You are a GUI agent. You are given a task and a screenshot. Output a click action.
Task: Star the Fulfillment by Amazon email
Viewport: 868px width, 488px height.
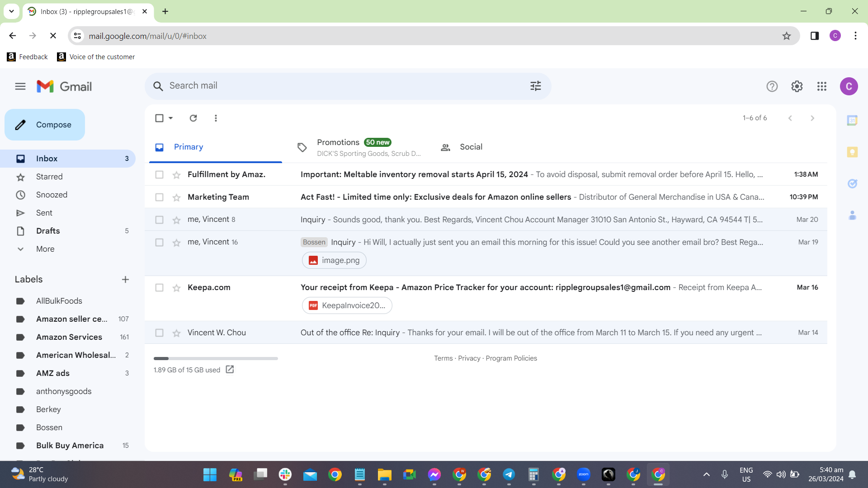tap(176, 175)
